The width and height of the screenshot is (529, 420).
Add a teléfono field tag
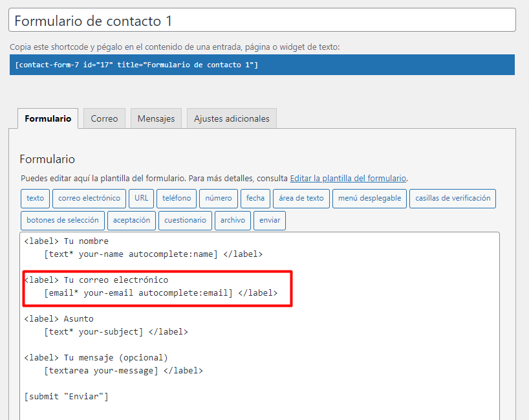177,198
